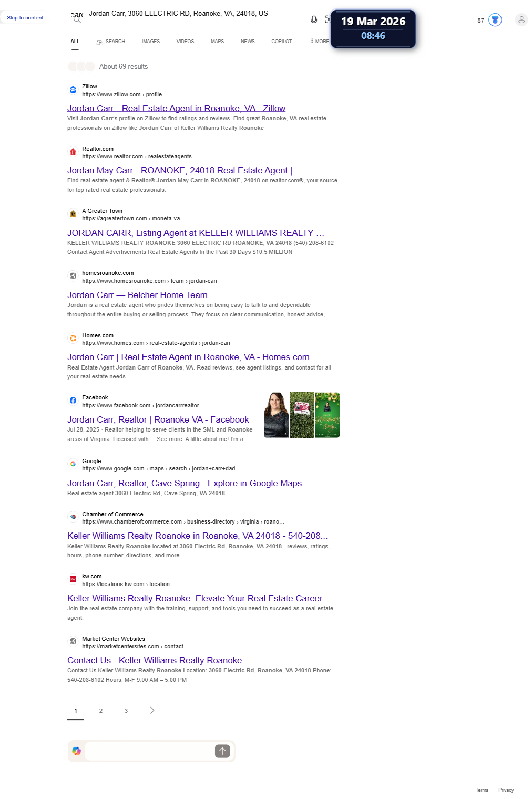Click the locations.kw.com location URL
The width and height of the screenshot is (532, 799).
(126, 585)
